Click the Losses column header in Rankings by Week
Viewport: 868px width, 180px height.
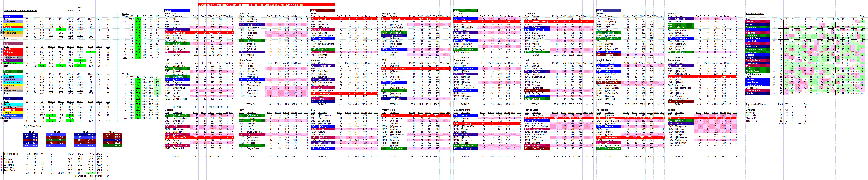774,19
